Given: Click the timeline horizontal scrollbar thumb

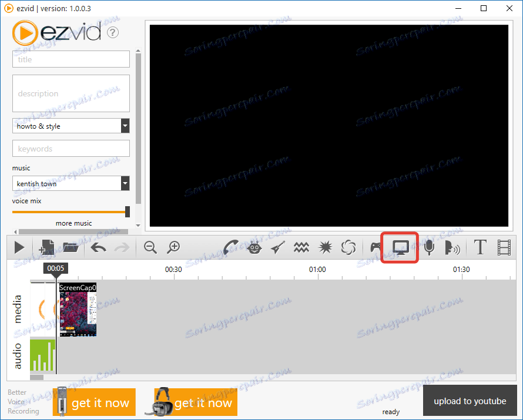Looking at the screenshot, I should pos(36,377).
